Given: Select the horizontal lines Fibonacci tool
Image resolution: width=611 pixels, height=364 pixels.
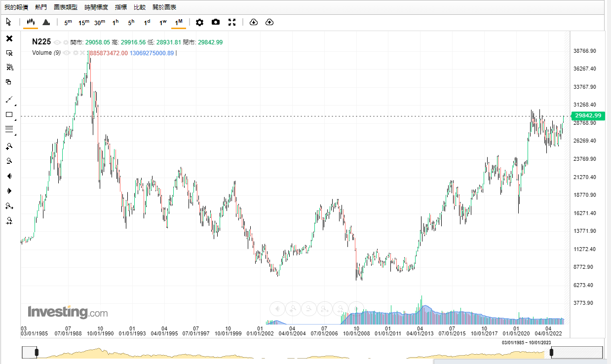Looking at the screenshot, I should pos(9,129).
